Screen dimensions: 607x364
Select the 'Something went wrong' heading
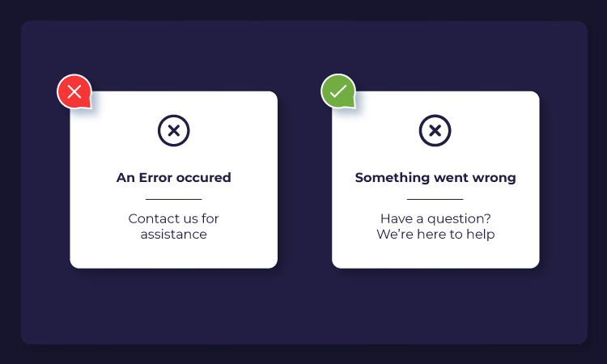pyautogui.click(x=435, y=178)
